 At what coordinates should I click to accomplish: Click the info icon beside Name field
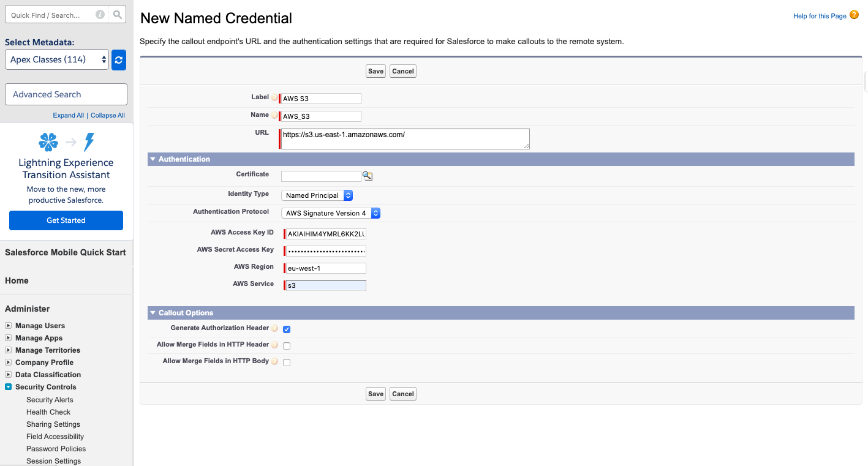(x=274, y=114)
